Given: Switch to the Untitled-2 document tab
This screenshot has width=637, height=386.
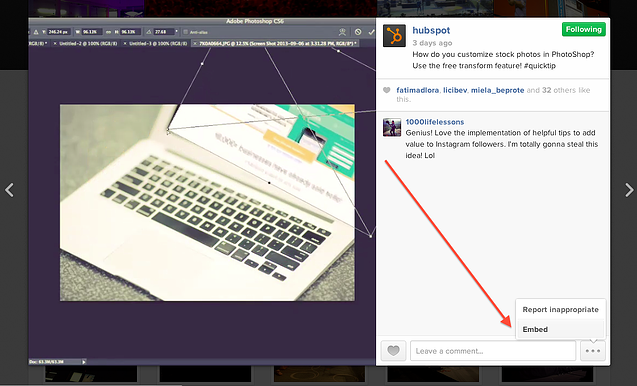Looking at the screenshot, I should [x=87, y=43].
